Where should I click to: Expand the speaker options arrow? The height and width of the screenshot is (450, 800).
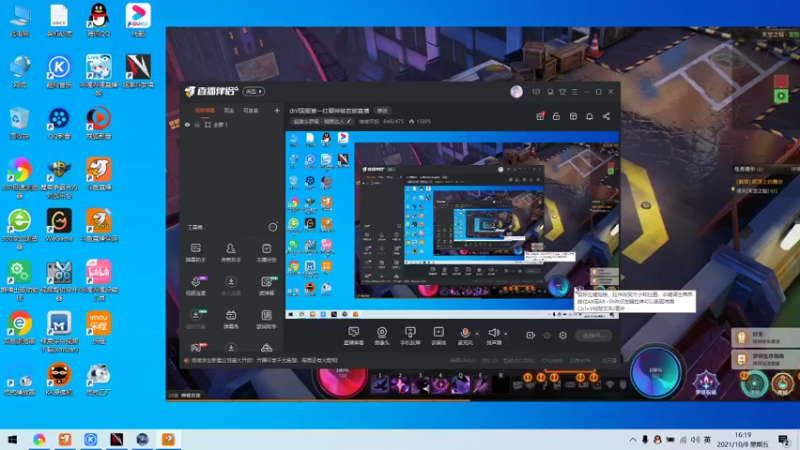(x=506, y=334)
